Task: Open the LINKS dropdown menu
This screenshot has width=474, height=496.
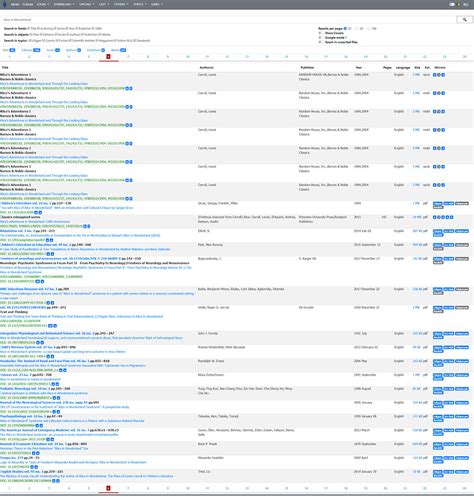Action: [x=157, y=4]
